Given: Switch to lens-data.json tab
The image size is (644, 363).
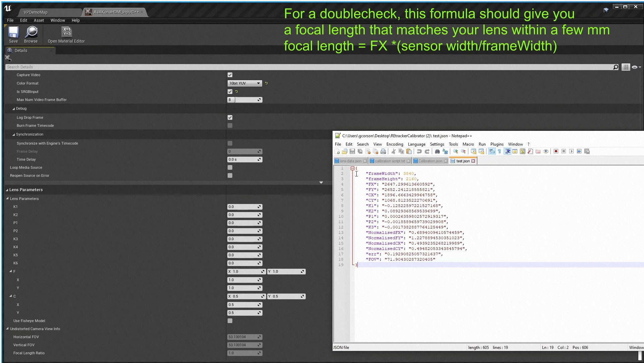Looking at the screenshot, I should pyautogui.click(x=350, y=161).
